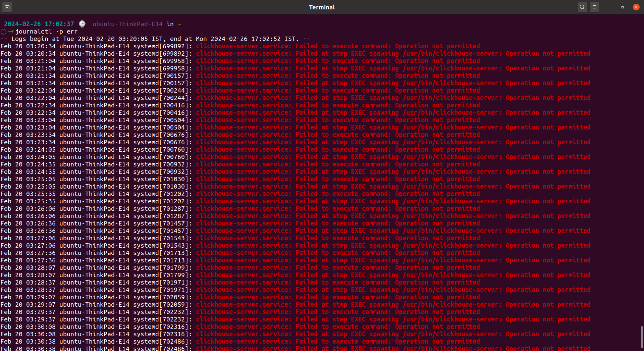This screenshot has height=351, width=644.
Task: Click the 03:23:04 systemd[700504] 'Failed to execute' line
Action: [x=240, y=120]
